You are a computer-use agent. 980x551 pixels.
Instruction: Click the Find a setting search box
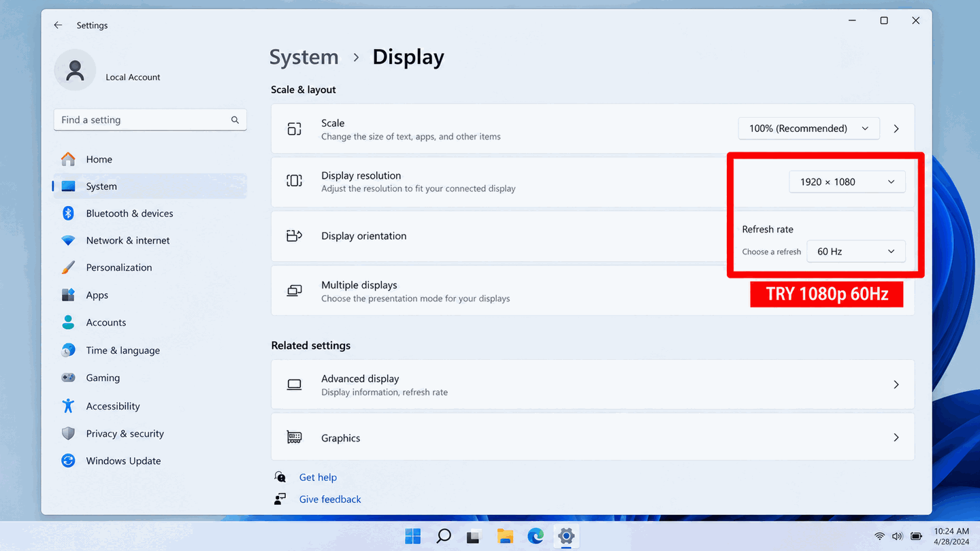coord(150,120)
